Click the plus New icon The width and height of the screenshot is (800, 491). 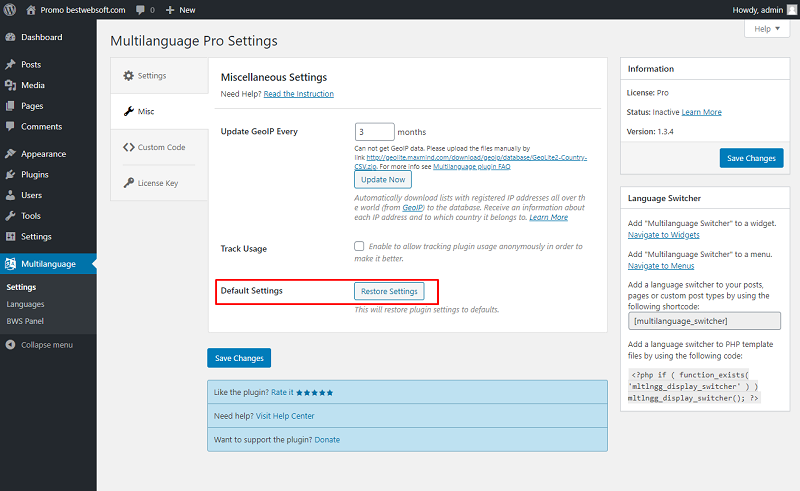pyautogui.click(x=170, y=10)
